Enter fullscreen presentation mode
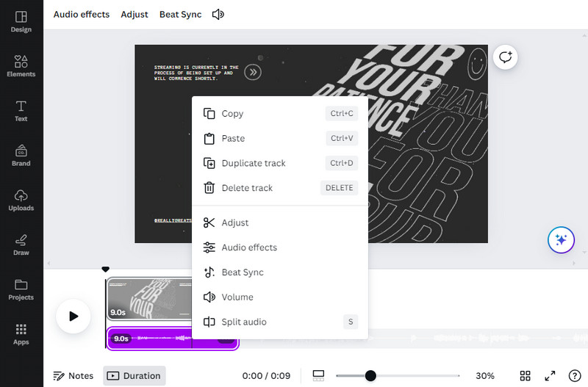Viewport: 588px width, 387px height. pyautogui.click(x=550, y=375)
